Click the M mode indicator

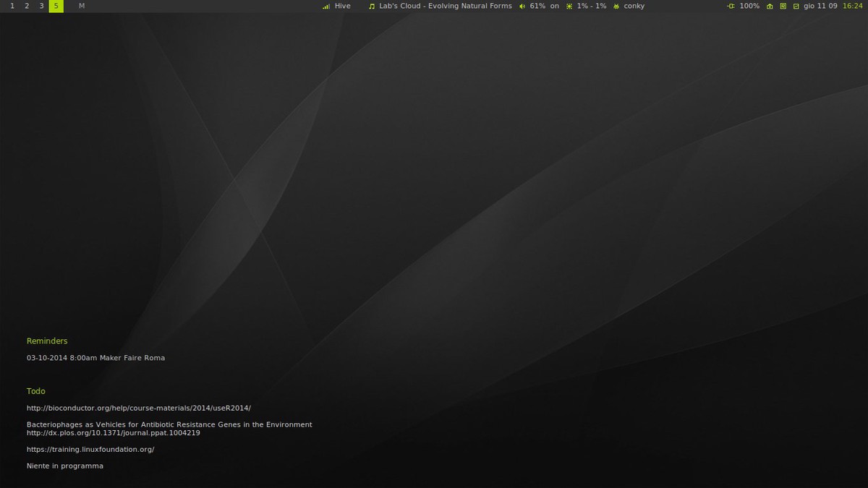[81, 6]
